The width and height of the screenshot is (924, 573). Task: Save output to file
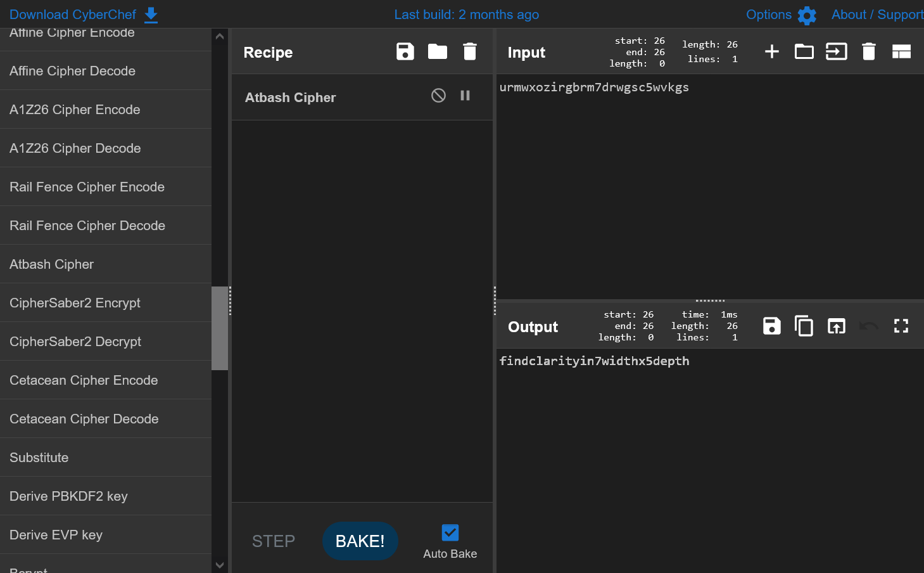(772, 326)
